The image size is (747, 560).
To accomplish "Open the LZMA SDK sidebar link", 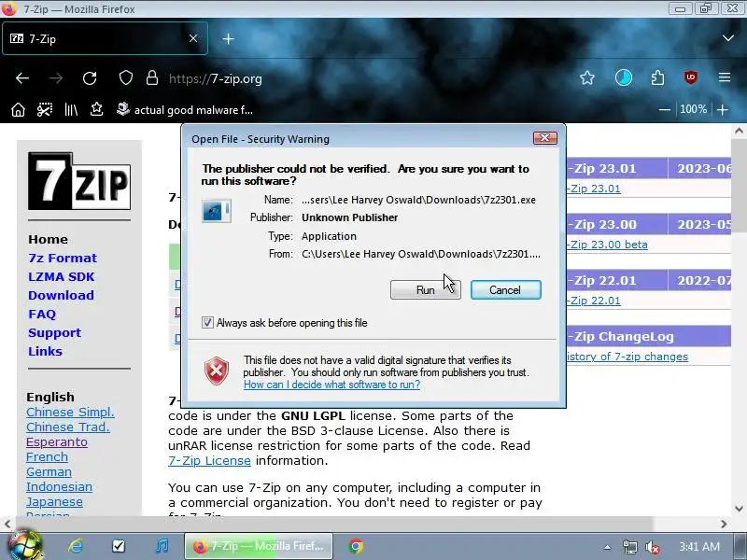I will tap(61, 276).
